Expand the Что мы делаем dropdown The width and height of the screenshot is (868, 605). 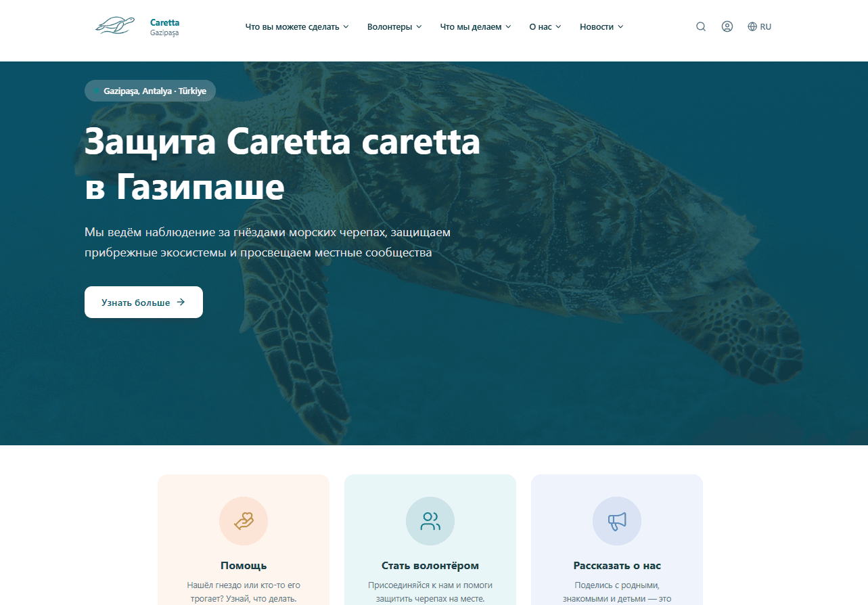click(476, 27)
